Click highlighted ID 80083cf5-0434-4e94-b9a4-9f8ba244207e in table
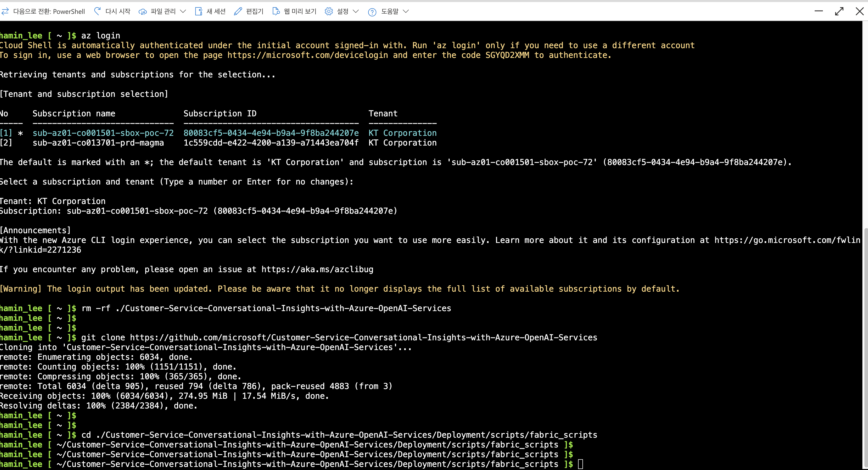The image size is (868, 470). coord(271,133)
